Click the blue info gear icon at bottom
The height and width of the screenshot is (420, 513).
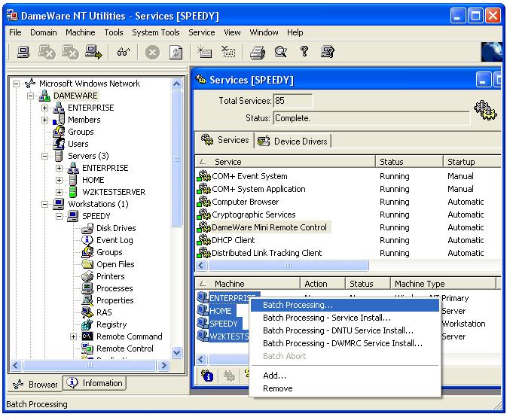[206, 376]
